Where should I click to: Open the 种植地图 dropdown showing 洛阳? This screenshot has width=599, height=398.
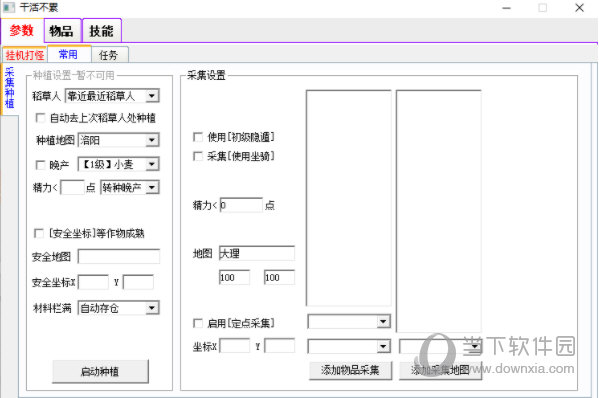[x=118, y=140]
